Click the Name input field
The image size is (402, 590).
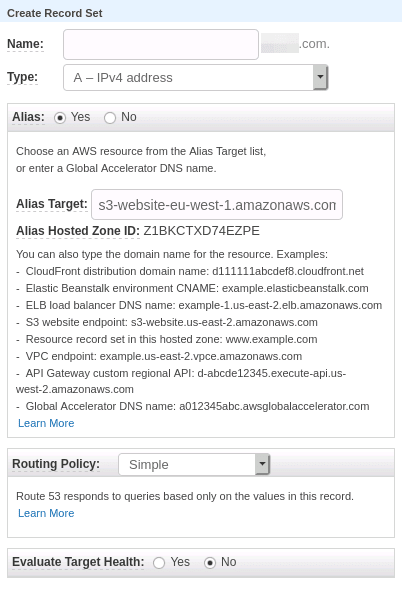[161, 44]
